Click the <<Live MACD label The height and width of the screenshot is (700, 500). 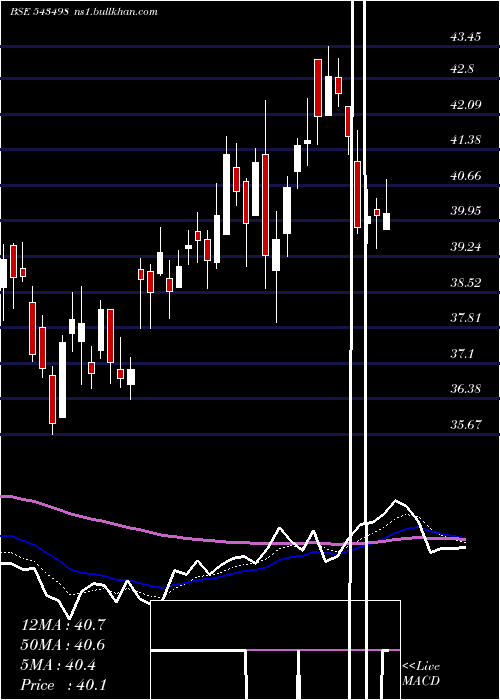pos(421,673)
